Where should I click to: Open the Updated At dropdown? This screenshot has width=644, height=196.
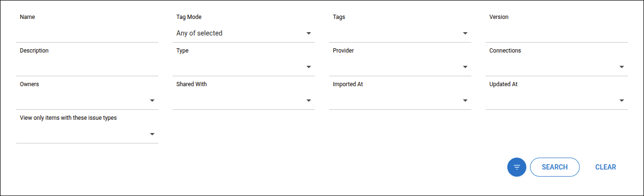(622, 101)
